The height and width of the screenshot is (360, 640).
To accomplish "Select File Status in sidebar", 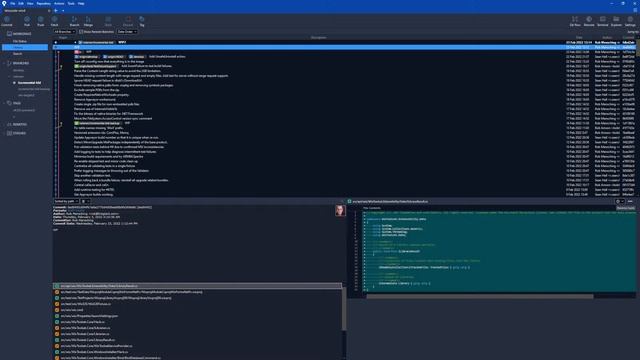I will [x=20, y=41].
